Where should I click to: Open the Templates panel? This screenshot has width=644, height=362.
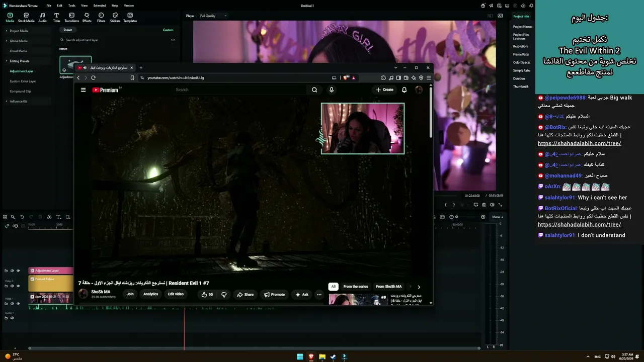click(x=130, y=18)
